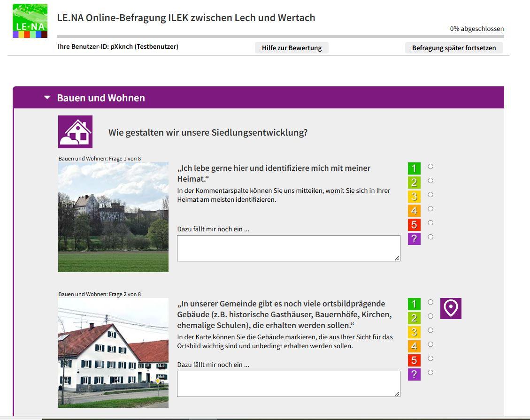Open the map marker icon for question 2
Viewport: 530px width, 420px height.
[x=451, y=308]
